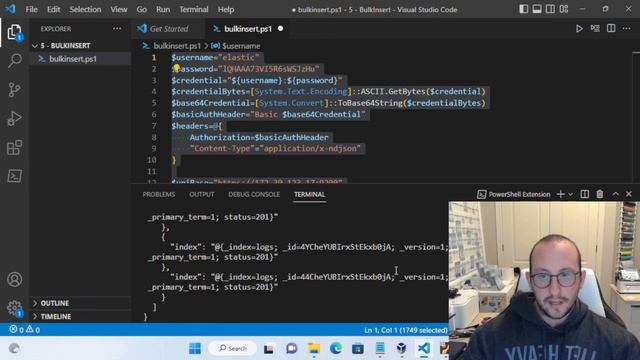Click line number 7 in the gutter
This screenshot has width=640, height=360.
[x=154, y=126]
